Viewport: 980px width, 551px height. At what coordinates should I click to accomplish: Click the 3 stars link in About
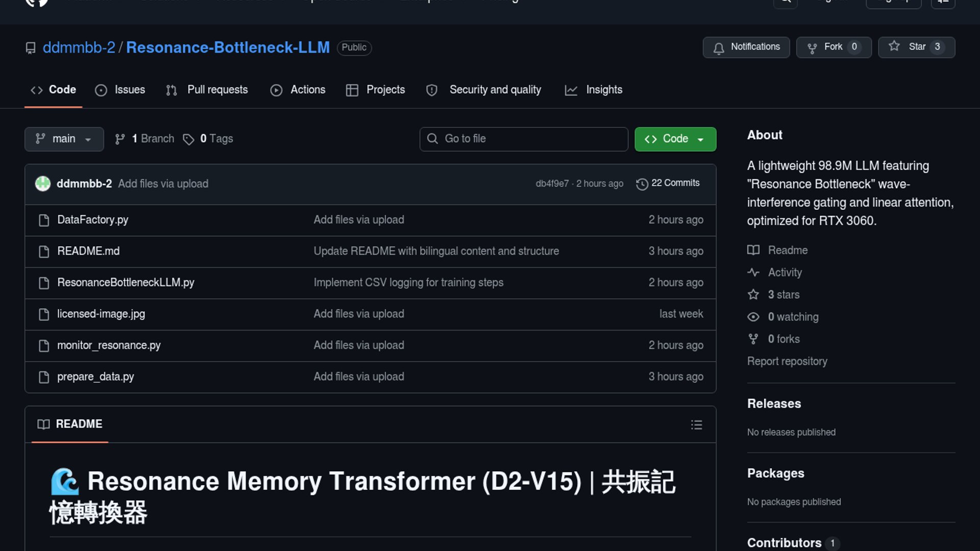point(783,295)
